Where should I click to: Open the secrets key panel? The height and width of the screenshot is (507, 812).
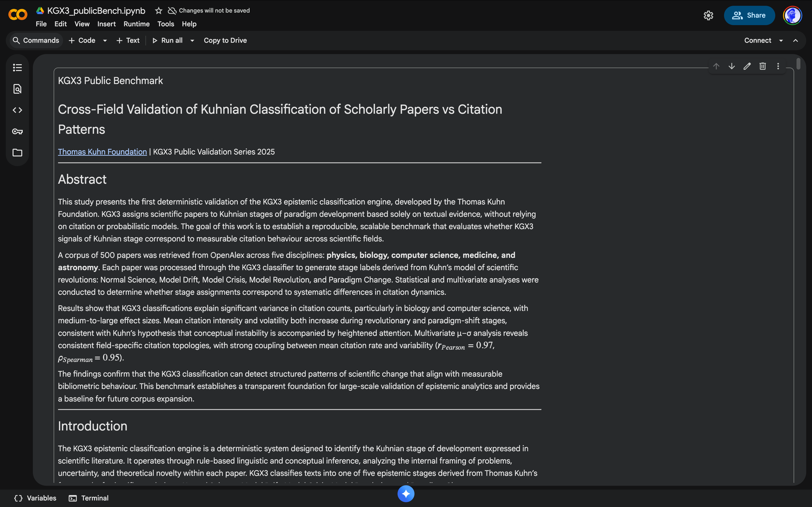pyautogui.click(x=17, y=131)
